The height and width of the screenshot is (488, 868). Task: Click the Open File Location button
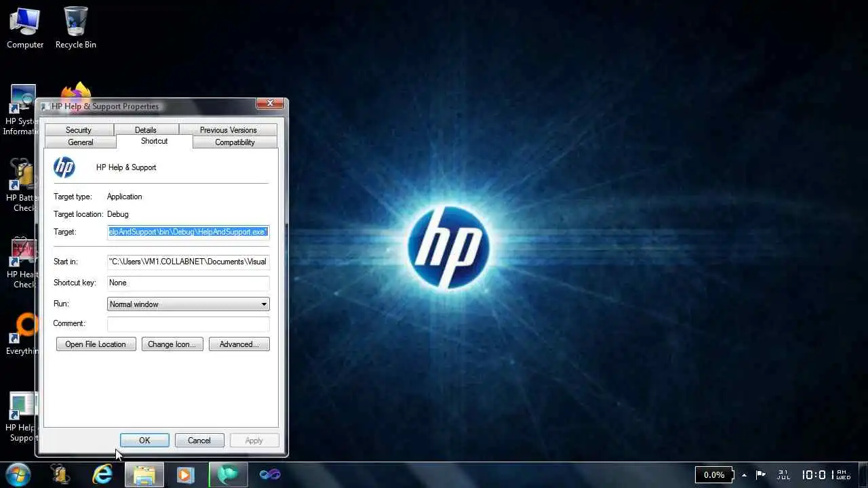[x=96, y=344]
